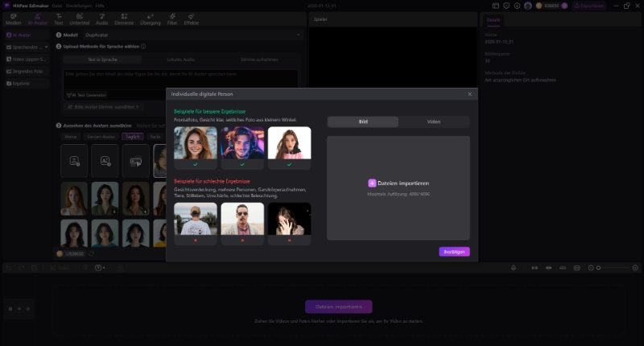
Task: Open the Hilfe menu
Action: pyautogui.click(x=100, y=6)
